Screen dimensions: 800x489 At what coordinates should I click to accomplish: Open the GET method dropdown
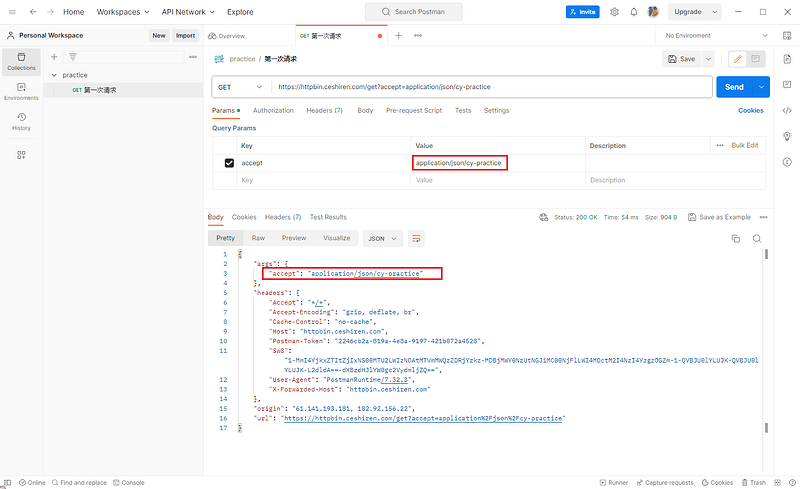click(x=240, y=87)
